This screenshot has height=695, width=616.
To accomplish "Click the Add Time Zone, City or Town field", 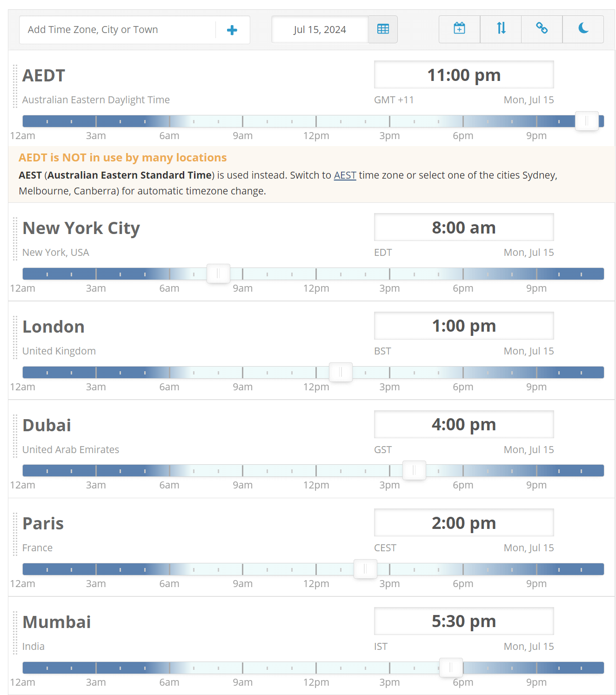I will coord(117,30).
